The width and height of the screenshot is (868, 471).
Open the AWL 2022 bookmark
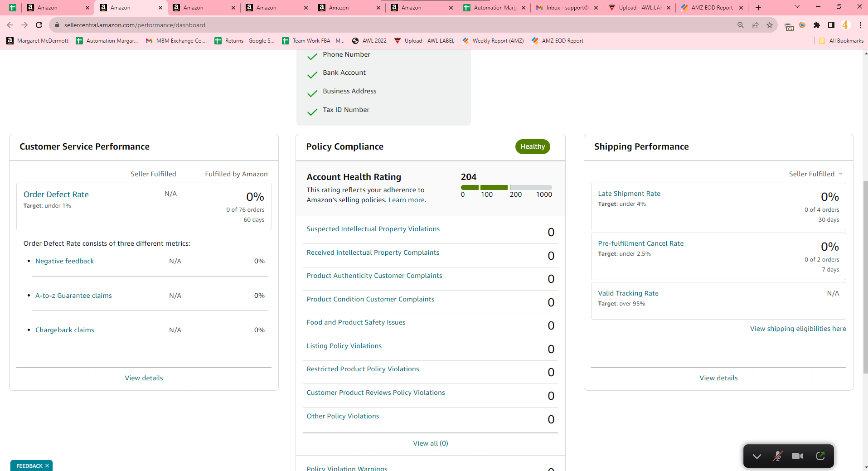(x=369, y=41)
